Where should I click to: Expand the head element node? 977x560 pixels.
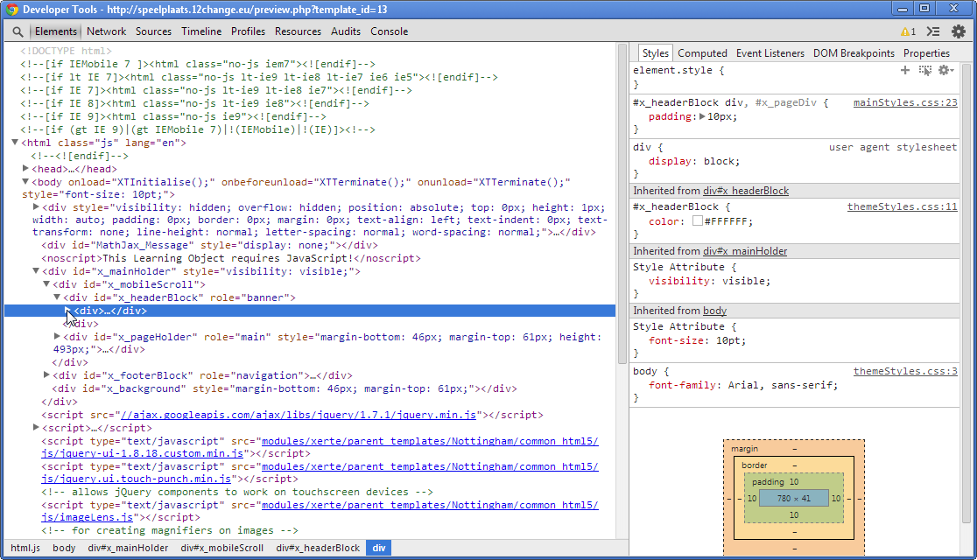click(25, 168)
